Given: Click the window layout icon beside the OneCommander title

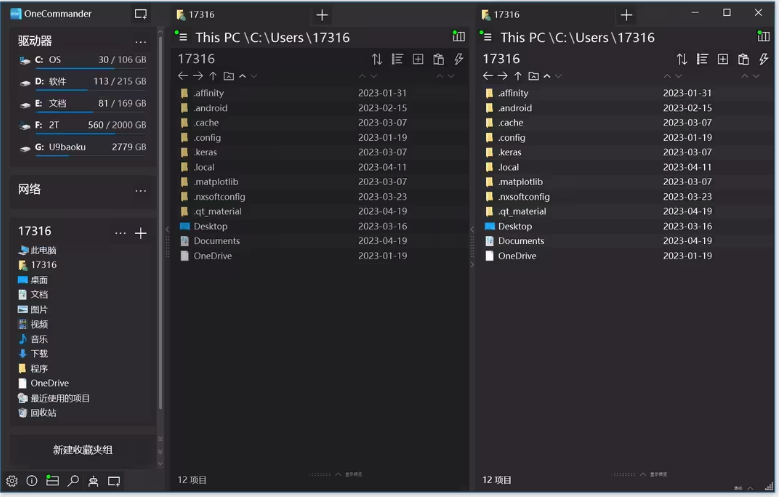Looking at the screenshot, I should [141, 14].
